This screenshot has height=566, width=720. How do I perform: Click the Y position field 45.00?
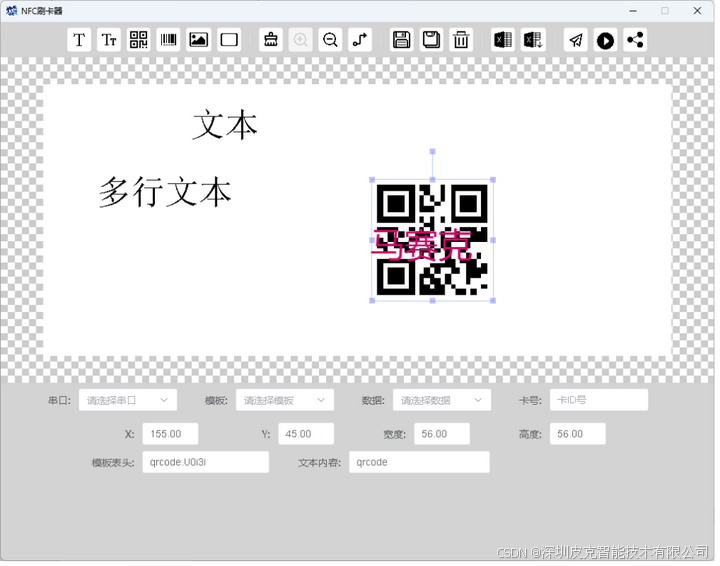click(306, 434)
